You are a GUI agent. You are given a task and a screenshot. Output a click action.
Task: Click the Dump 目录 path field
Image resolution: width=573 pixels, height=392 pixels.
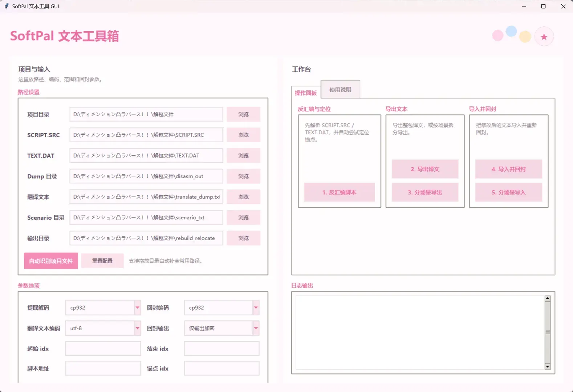146,176
